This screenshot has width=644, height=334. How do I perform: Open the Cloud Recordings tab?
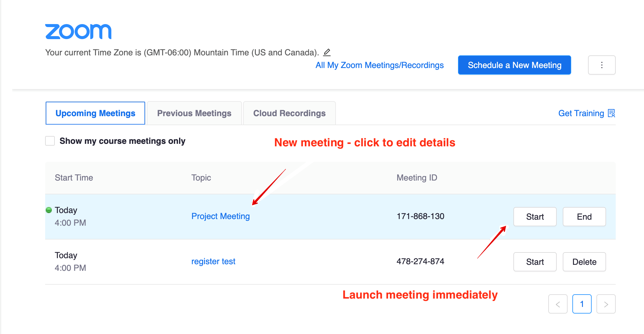pyautogui.click(x=289, y=113)
